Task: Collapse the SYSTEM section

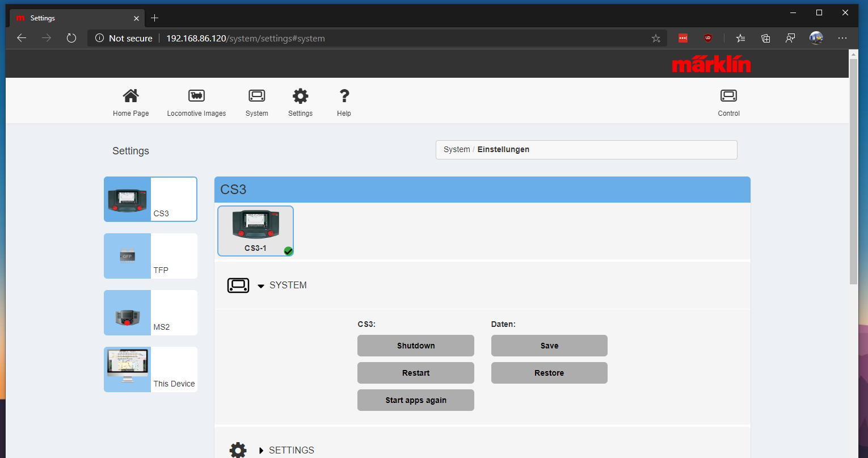Action: pyautogui.click(x=261, y=286)
